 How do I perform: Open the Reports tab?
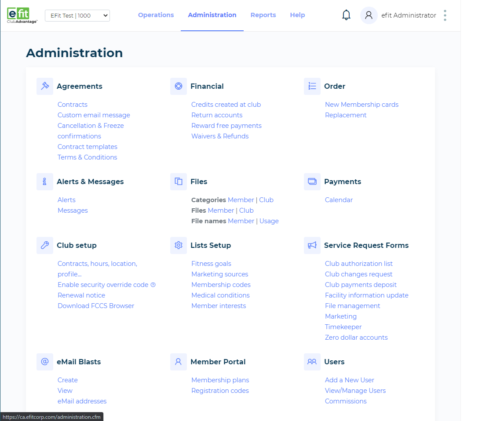(263, 15)
